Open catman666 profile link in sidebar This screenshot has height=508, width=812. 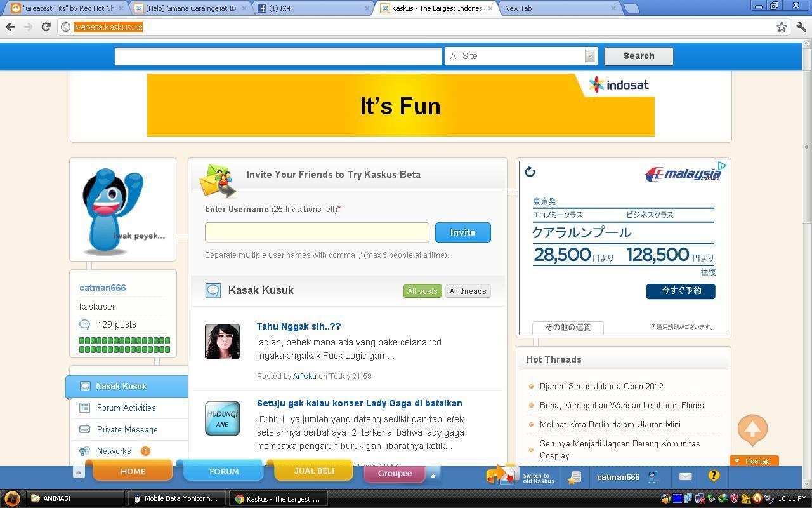tap(103, 288)
